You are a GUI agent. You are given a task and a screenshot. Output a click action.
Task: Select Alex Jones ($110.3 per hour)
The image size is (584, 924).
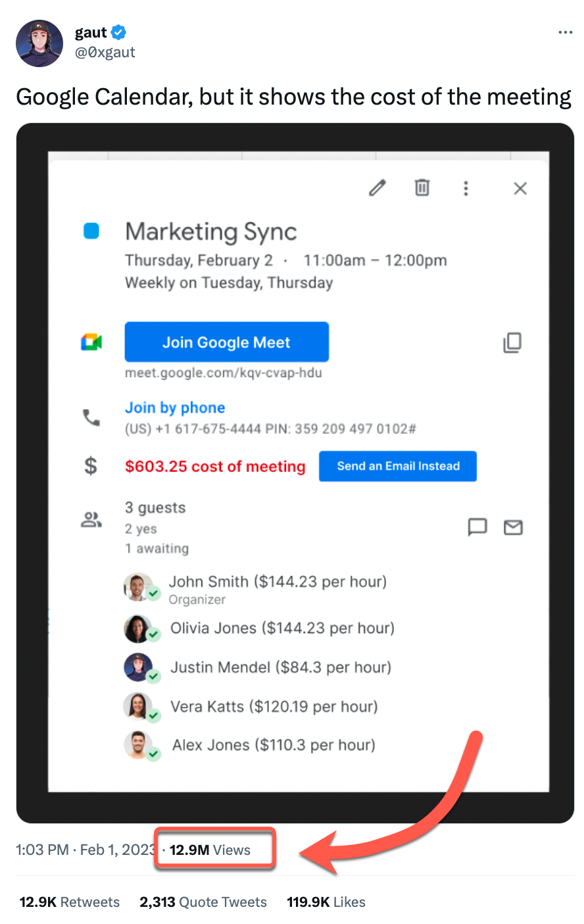(274, 745)
